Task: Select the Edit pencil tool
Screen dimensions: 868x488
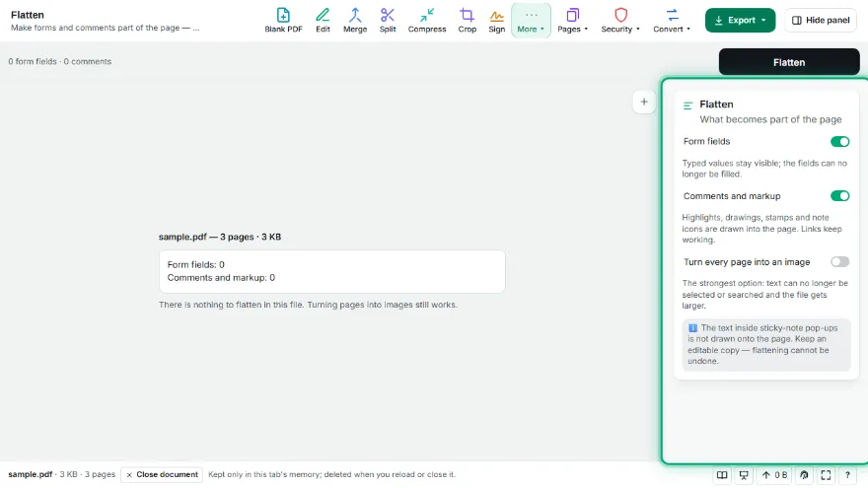Action: [x=323, y=21]
